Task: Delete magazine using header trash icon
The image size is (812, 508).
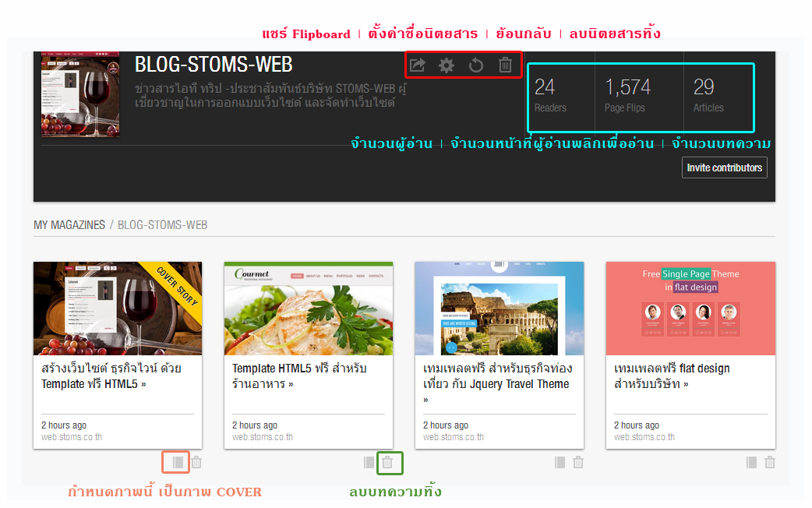Action: (505, 65)
